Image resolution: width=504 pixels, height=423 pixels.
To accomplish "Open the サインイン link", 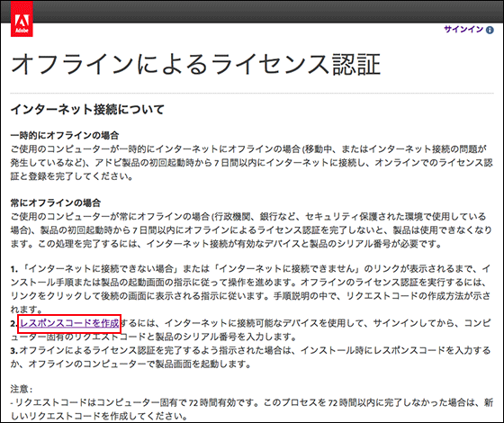I will pyautogui.click(x=463, y=29).
